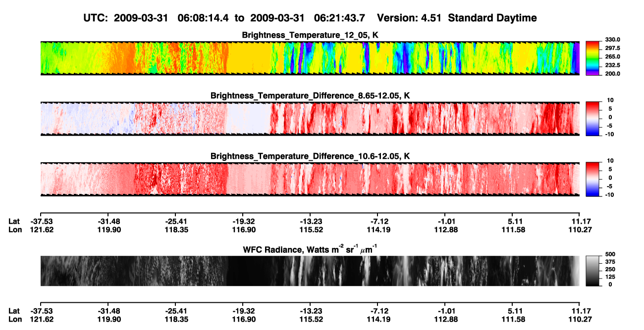Click the -31.48 latitude tick on lower axis

pyautogui.click(x=108, y=311)
